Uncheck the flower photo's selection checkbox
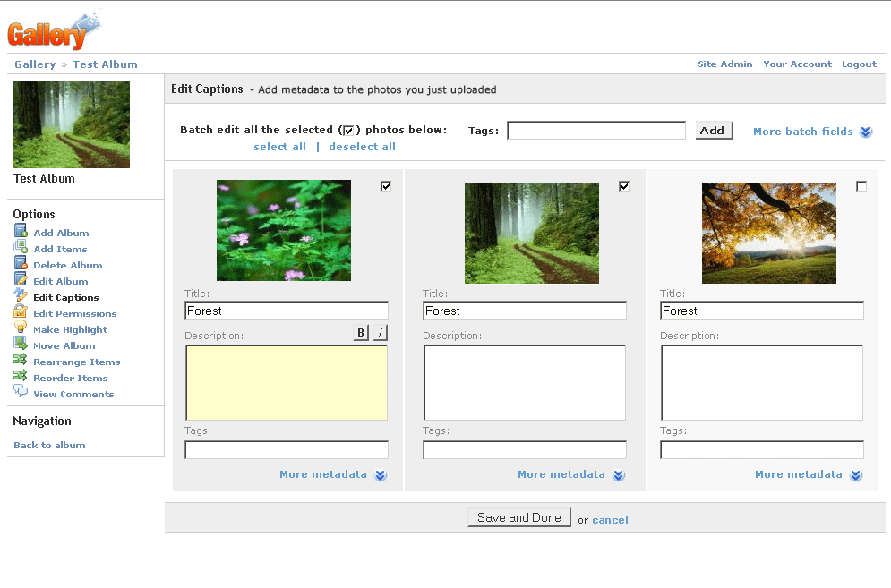The width and height of the screenshot is (891, 588). (386, 186)
